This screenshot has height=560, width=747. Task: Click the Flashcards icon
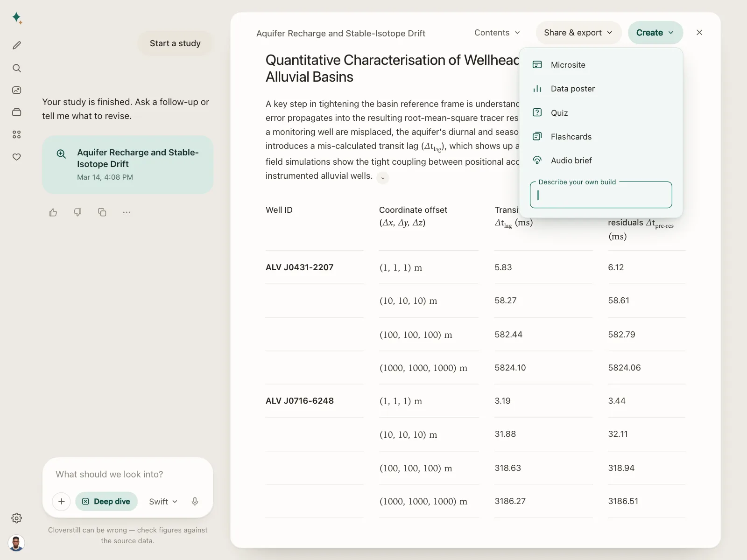(x=537, y=136)
